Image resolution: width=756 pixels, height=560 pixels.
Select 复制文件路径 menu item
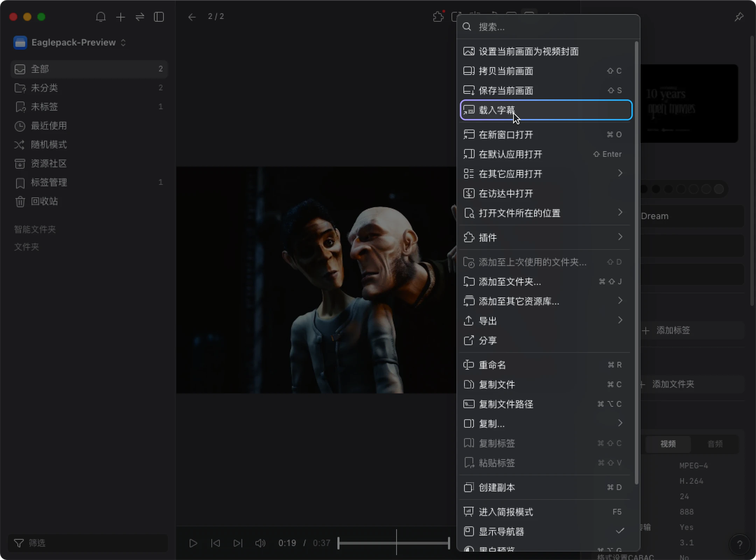[546, 404]
